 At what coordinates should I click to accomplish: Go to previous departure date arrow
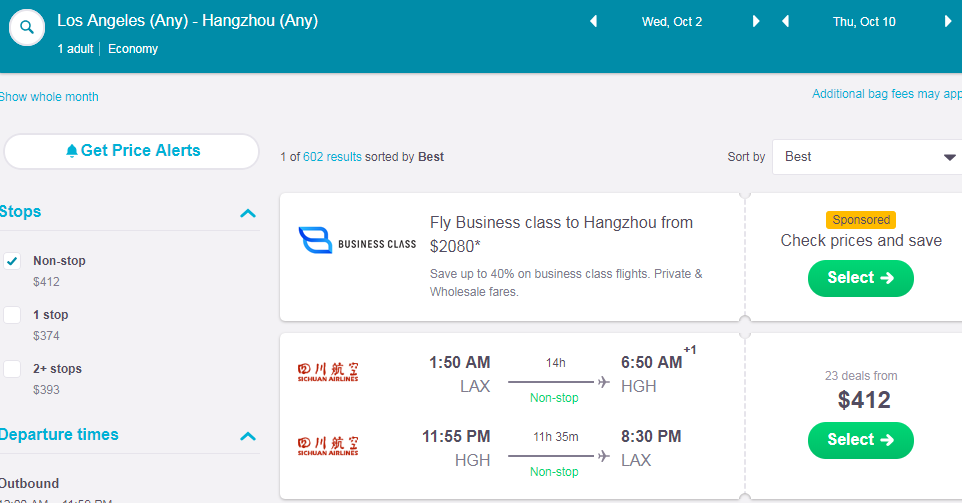[593, 21]
